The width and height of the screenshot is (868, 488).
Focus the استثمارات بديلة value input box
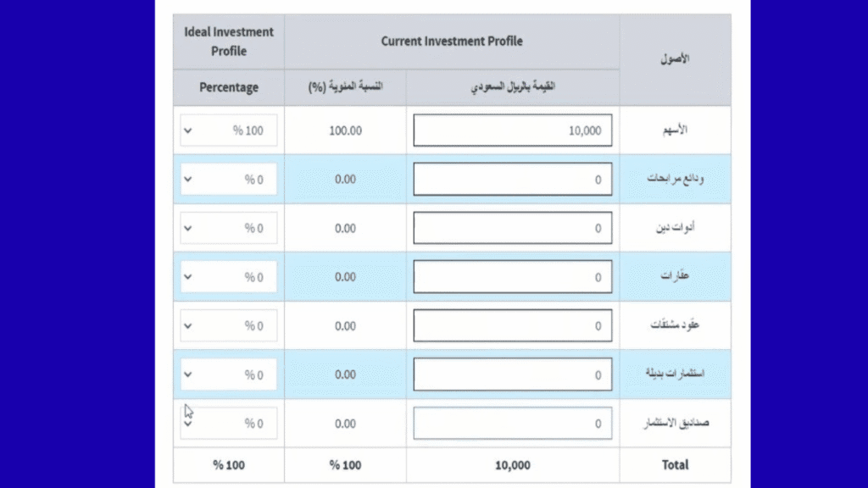pos(512,374)
